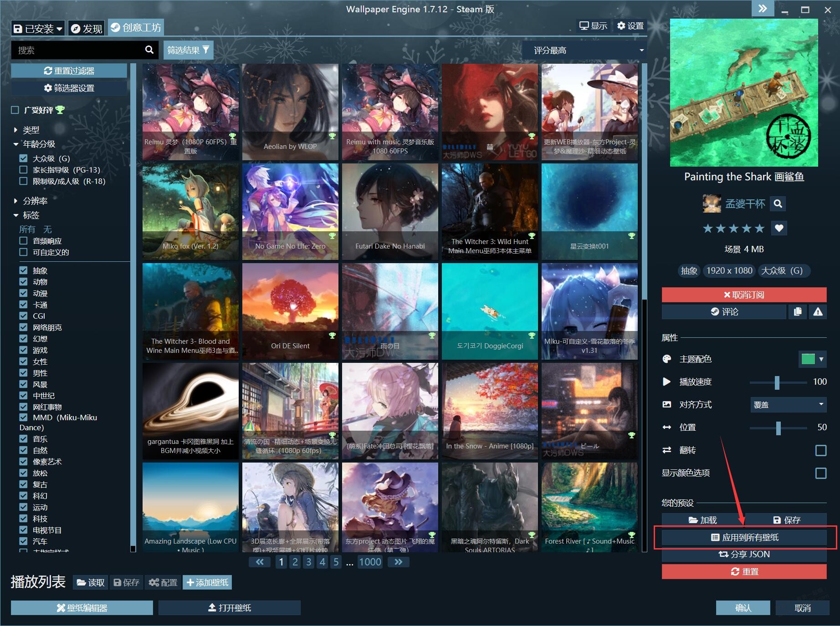Viewport: 840px width, 626px height.
Task: Go to page 2
Action: (295, 562)
